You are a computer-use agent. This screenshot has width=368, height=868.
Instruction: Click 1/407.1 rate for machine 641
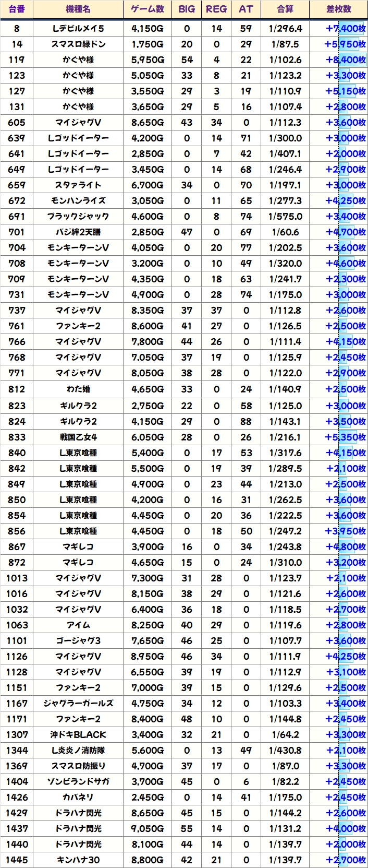285,153
